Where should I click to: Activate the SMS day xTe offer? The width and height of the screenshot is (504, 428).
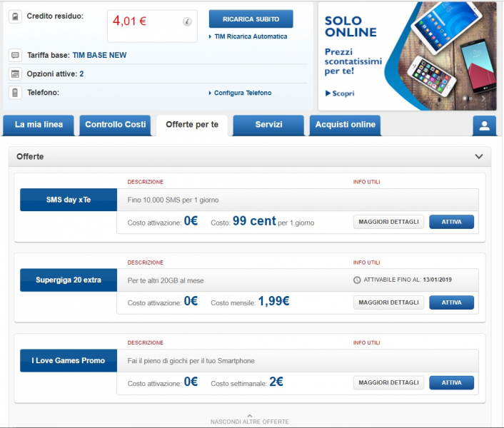pos(451,222)
